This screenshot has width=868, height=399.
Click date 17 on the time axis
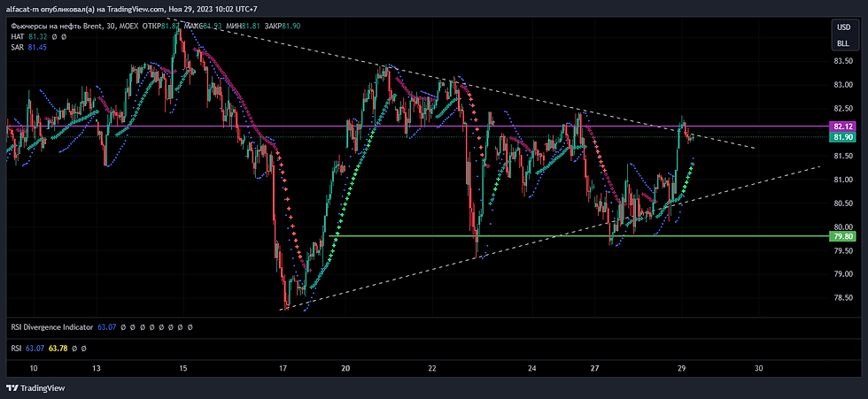pos(283,369)
